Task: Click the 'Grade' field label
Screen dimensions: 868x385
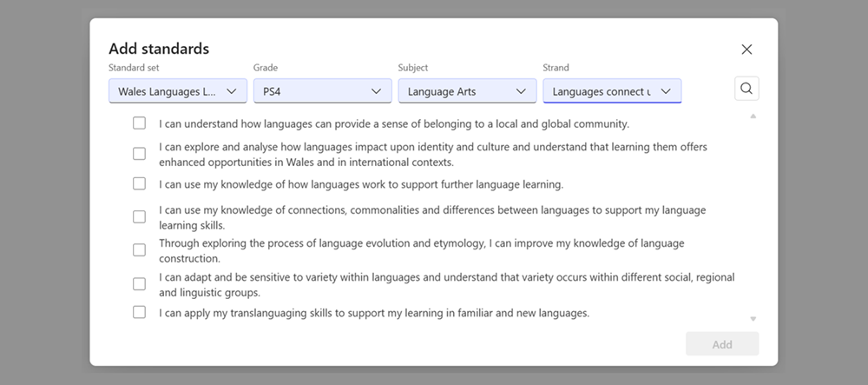Action: tap(266, 68)
